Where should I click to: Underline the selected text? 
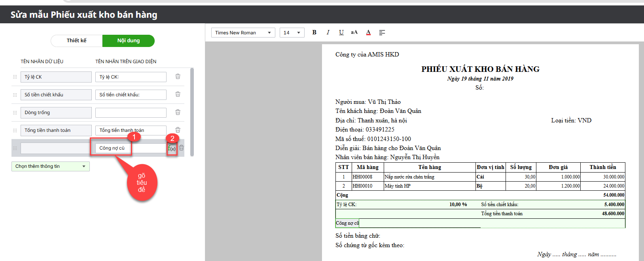point(341,32)
